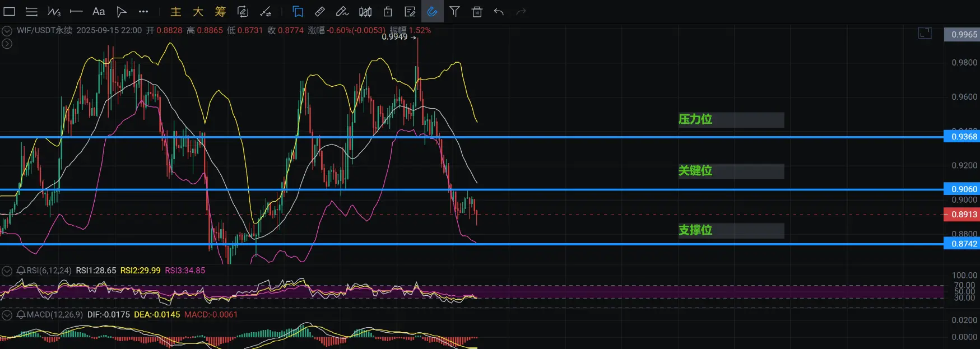Collapse the WIF/USDT main chart legend
The width and height of the screenshot is (980, 349).
7,31
